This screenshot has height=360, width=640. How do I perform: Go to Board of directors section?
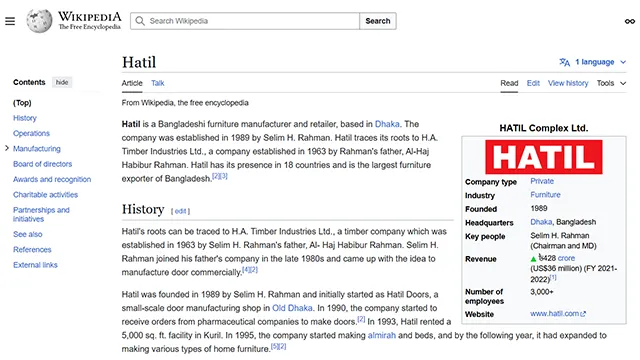[42, 164]
